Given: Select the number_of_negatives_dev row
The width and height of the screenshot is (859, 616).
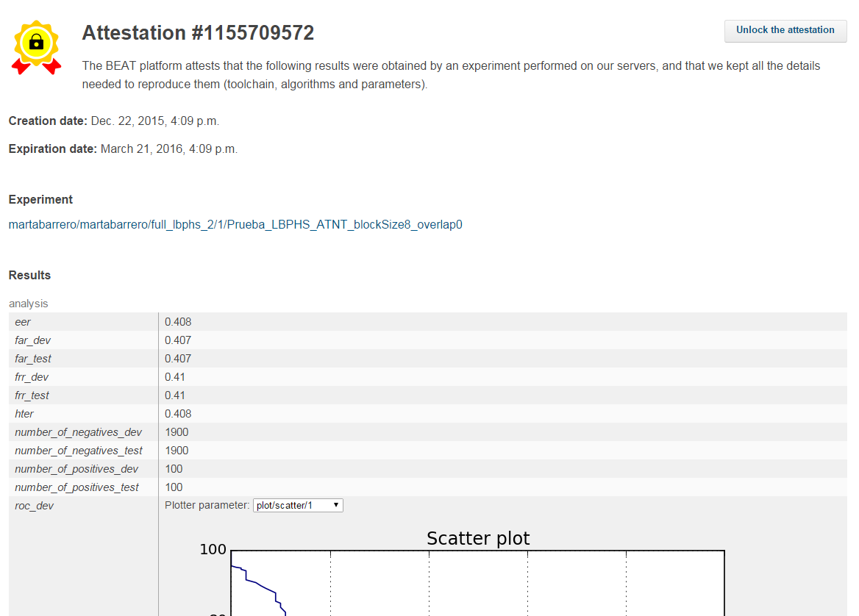Looking at the screenshot, I should coord(77,431).
